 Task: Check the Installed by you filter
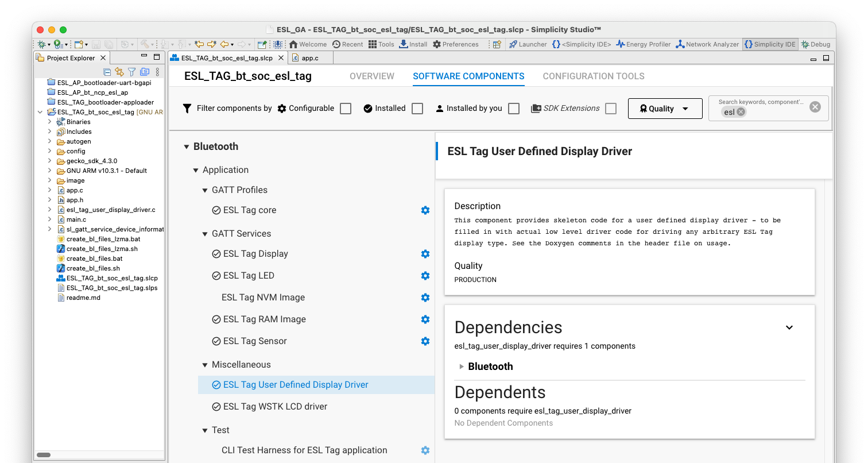514,109
